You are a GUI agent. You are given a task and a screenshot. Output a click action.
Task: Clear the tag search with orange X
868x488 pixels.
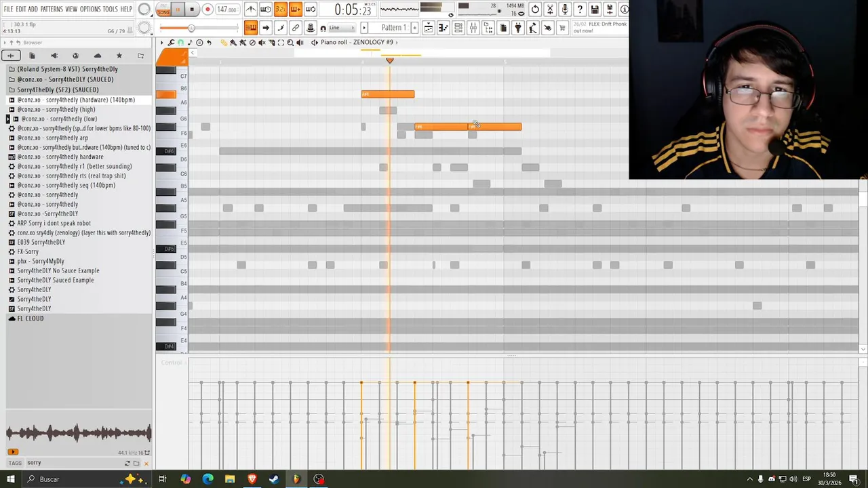pos(146,464)
